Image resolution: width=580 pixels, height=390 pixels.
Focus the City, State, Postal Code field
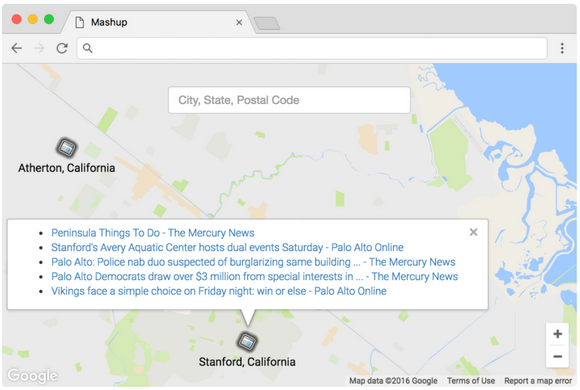[289, 100]
